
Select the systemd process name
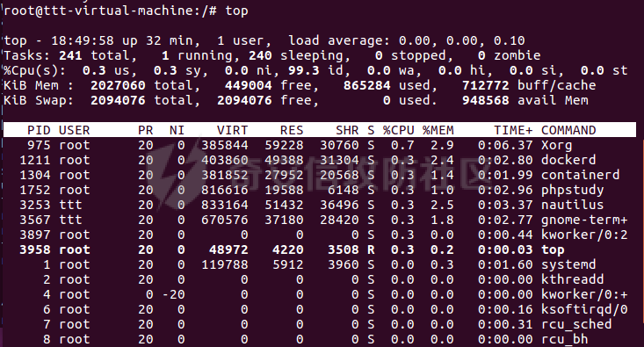coord(568,264)
